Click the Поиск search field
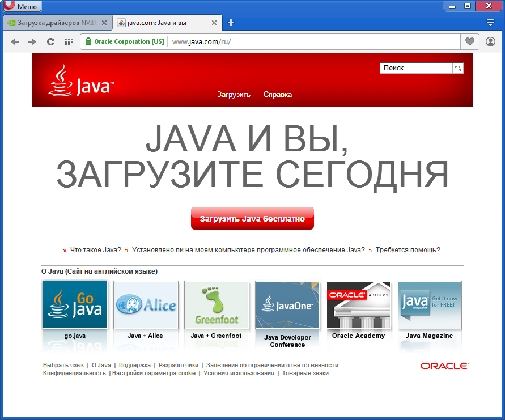The image size is (505, 420). [416, 68]
